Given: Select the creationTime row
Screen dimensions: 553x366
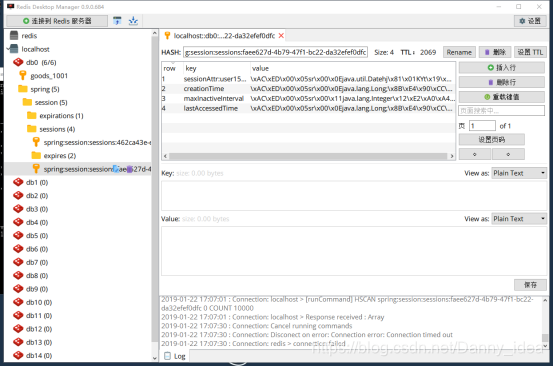Looking at the screenshot, I should pos(308,89).
